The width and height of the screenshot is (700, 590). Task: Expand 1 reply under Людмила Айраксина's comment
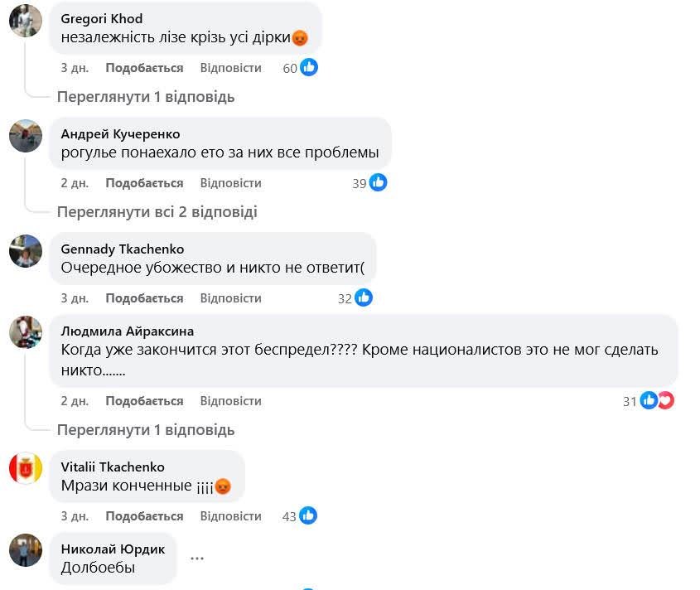point(146,430)
